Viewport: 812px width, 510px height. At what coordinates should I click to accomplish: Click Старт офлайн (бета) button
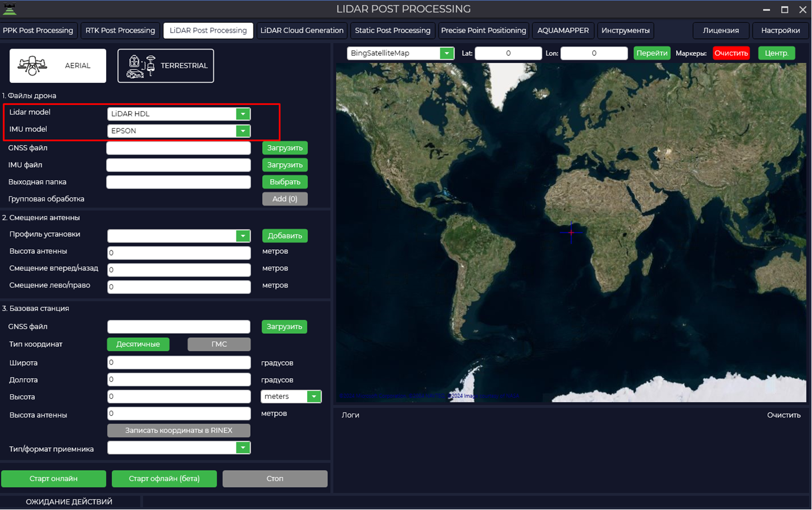164,479
